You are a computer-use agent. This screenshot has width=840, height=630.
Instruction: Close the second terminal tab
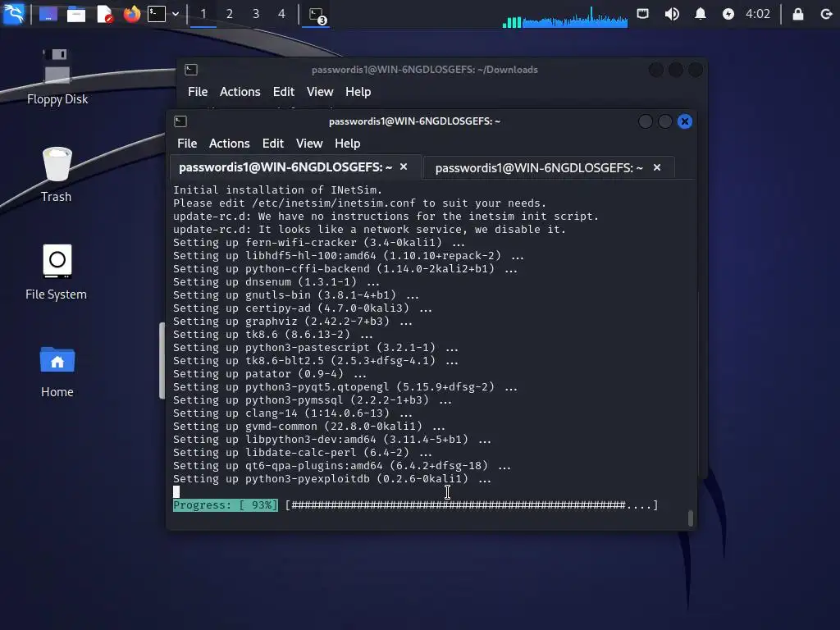(657, 167)
